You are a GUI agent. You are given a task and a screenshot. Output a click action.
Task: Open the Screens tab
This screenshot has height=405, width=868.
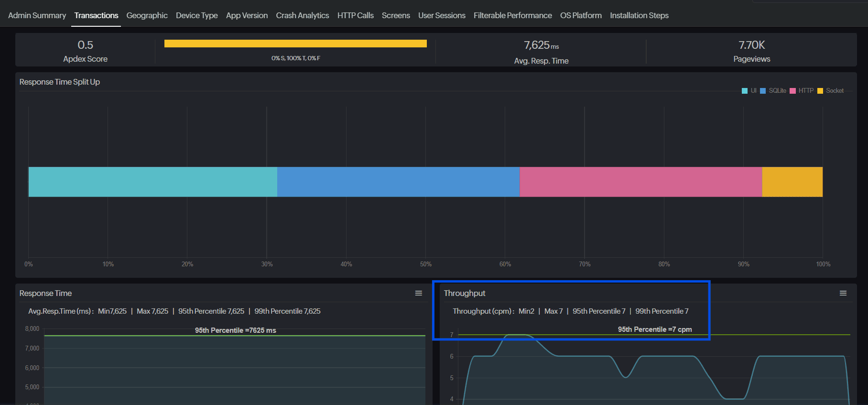pyautogui.click(x=396, y=15)
